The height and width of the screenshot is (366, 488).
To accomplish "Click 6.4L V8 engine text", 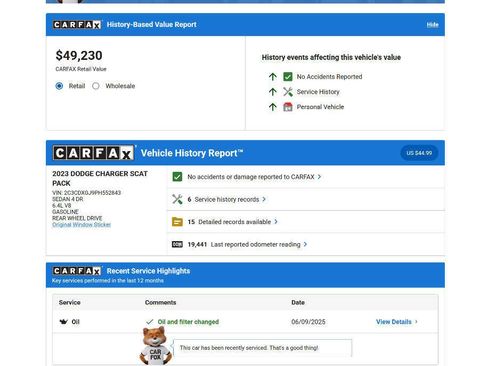I will pyautogui.click(x=62, y=205).
